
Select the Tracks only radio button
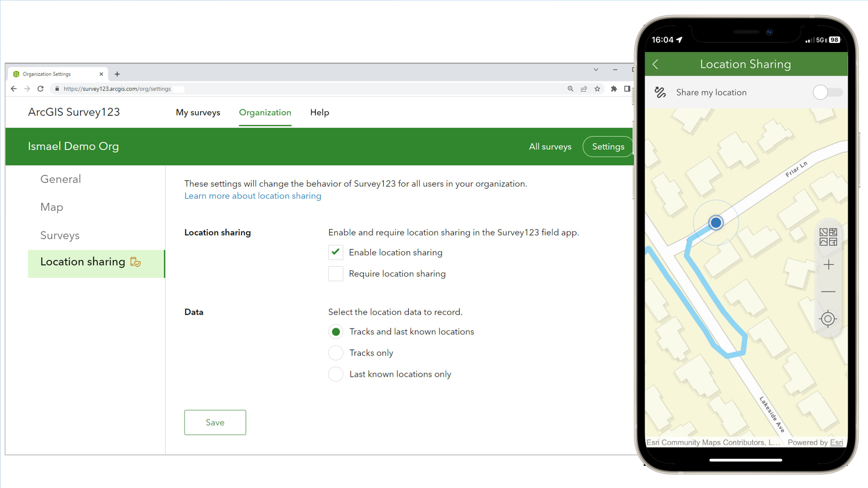(335, 353)
